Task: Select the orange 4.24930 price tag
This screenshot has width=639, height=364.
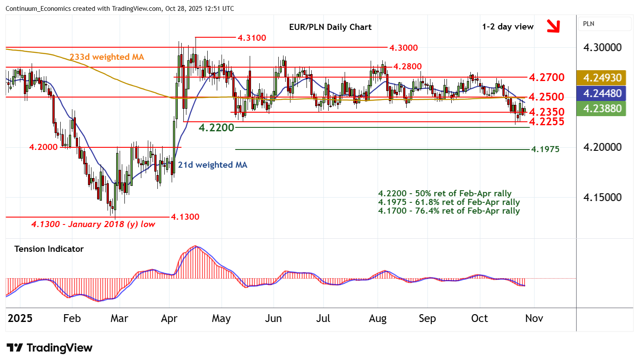Action: [602, 78]
